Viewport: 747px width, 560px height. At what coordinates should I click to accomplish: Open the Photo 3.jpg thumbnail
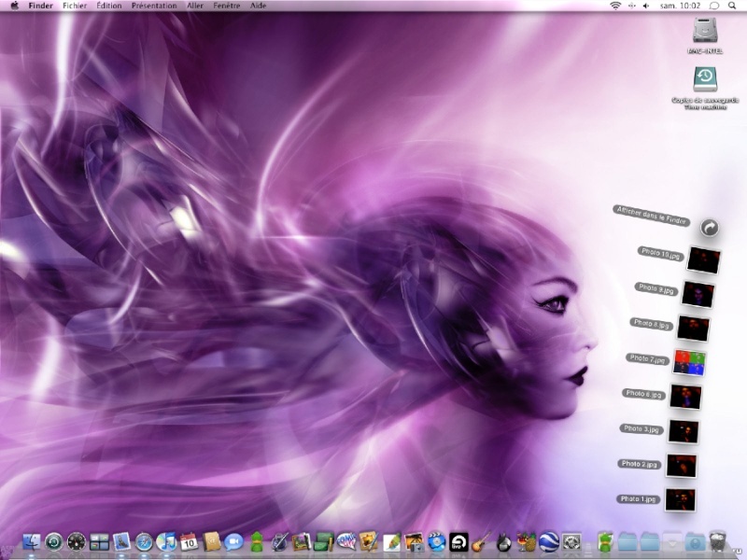pos(684,431)
